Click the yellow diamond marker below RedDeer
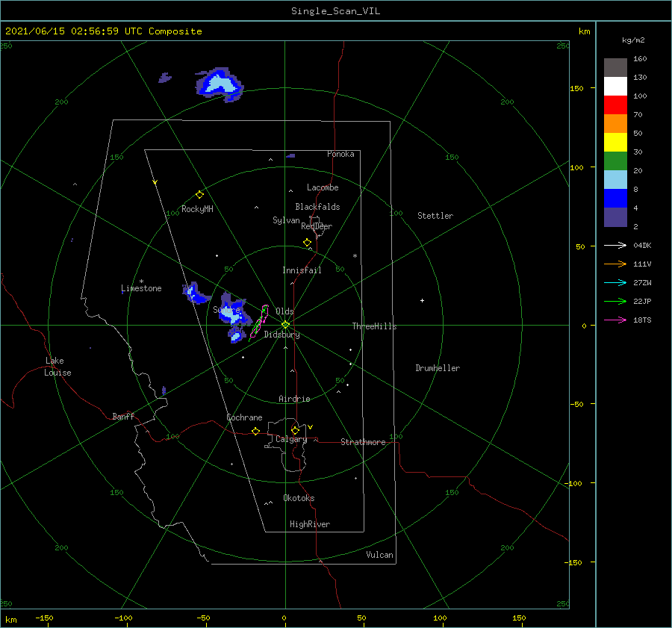672x628 pixels. tap(307, 243)
